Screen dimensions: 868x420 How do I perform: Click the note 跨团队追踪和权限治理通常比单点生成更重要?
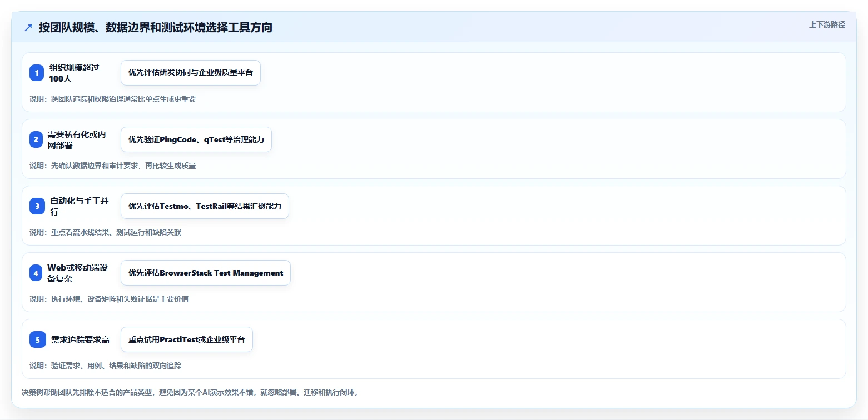click(x=123, y=99)
